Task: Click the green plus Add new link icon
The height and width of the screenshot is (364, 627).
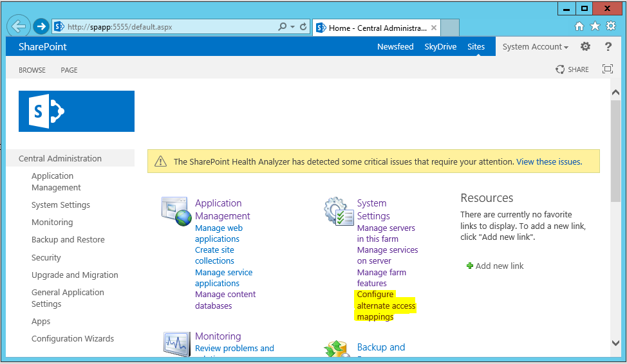Action: (470, 266)
